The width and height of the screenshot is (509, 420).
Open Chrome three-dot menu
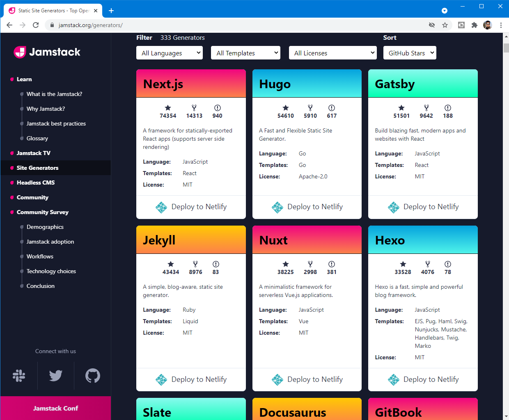pos(501,25)
